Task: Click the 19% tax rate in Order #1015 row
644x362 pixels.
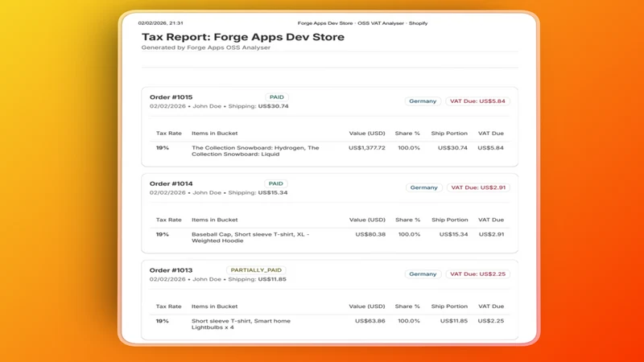Action: [163, 148]
